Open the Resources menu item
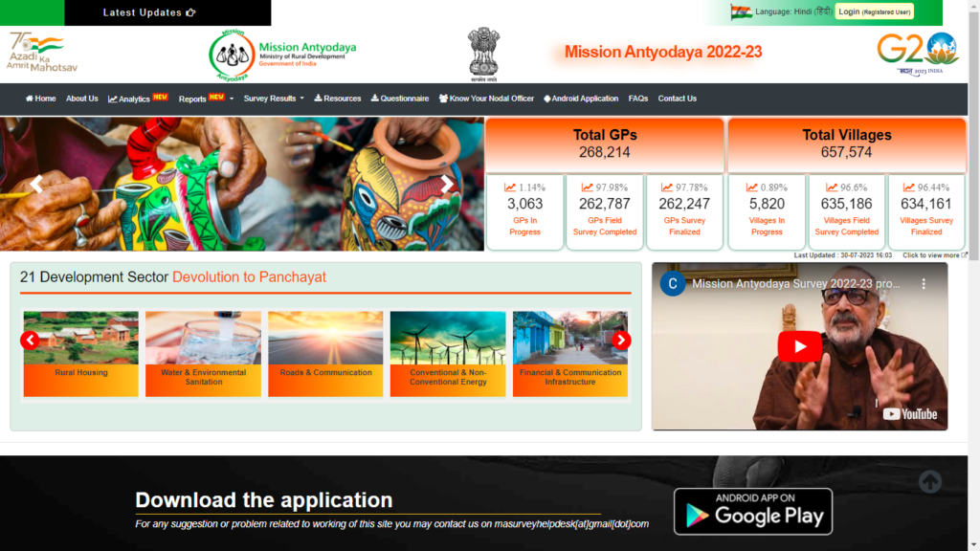Image resolution: width=980 pixels, height=551 pixels. click(x=338, y=99)
